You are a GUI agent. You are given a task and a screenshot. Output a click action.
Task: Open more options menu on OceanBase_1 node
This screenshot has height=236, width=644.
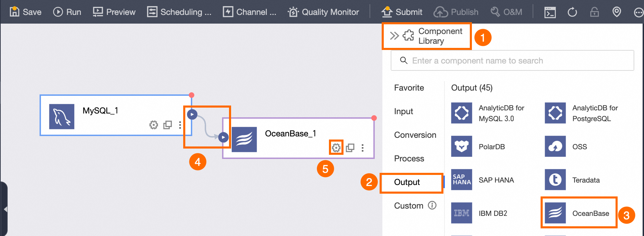[362, 148]
